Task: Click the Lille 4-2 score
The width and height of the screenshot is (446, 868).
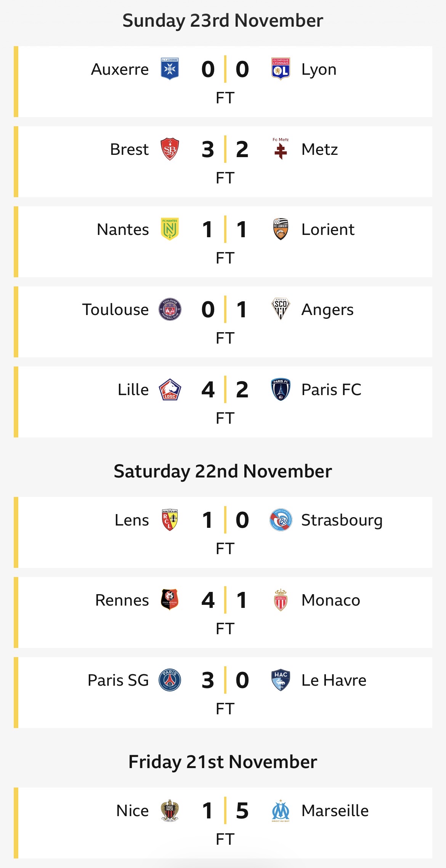Action: [225, 389]
